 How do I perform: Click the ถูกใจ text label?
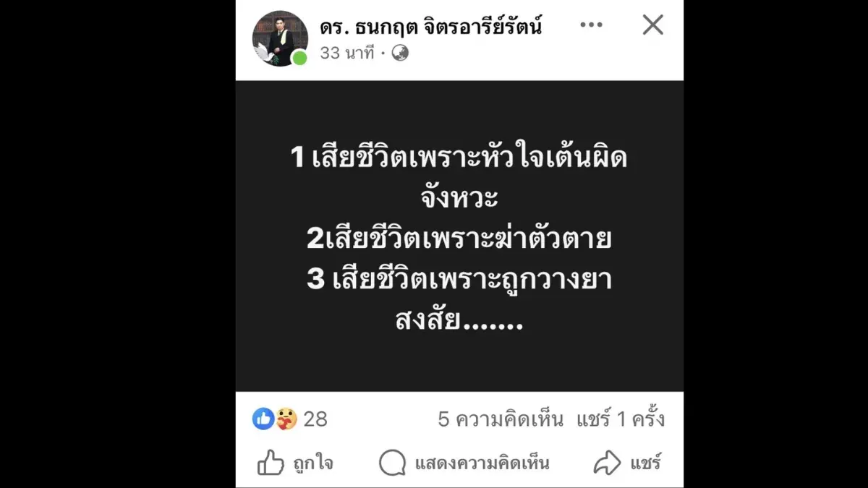click(313, 463)
